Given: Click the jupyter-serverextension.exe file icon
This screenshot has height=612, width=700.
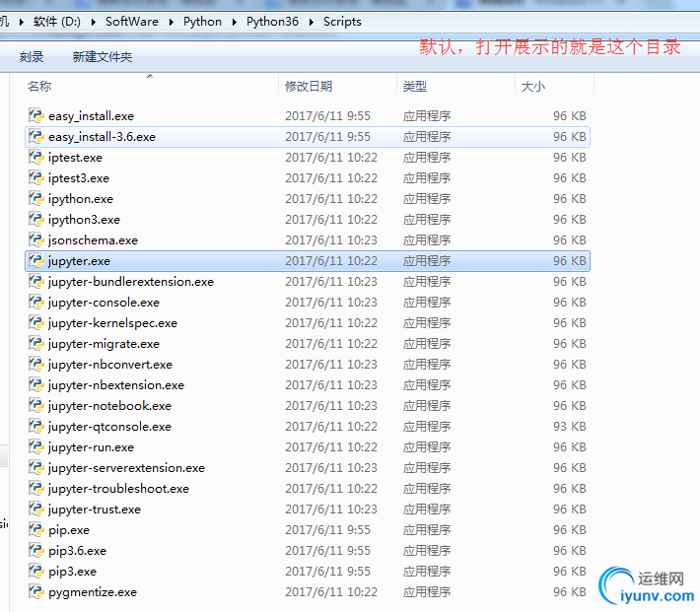Looking at the screenshot, I should coord(36,467).
